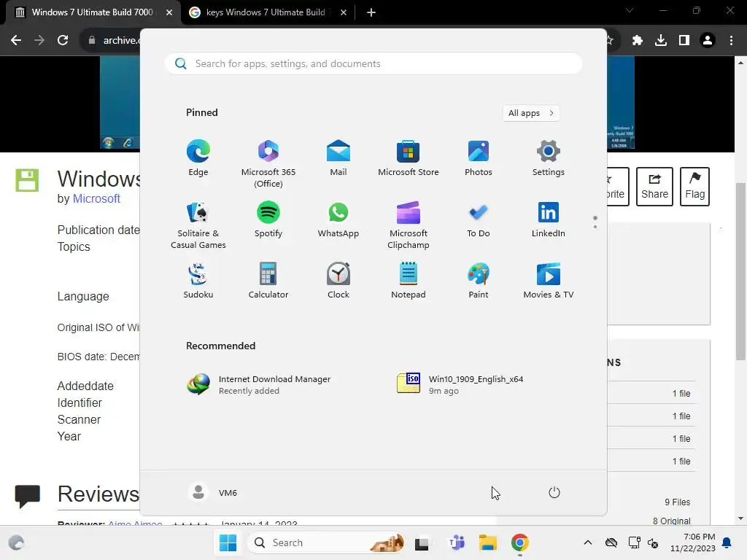This screenshot has width=747, height=560.
Task: Switch to Windows 7 Ultimate Build 7000 tab
Action: 92,12
